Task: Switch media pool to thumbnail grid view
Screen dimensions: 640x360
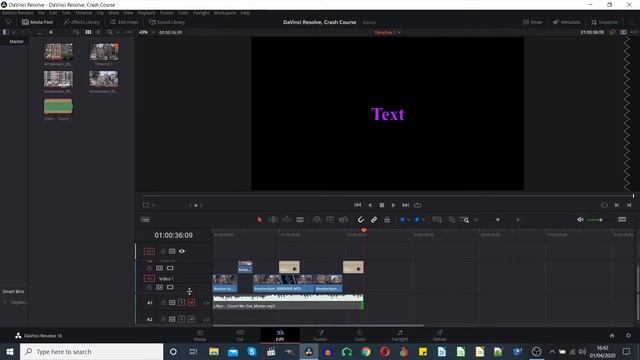Action: pyautogui.click(x=88, y=32)
